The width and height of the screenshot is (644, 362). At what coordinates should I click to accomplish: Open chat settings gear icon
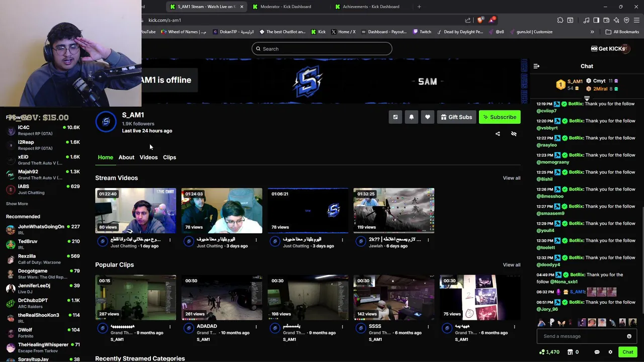click(610, 352)
